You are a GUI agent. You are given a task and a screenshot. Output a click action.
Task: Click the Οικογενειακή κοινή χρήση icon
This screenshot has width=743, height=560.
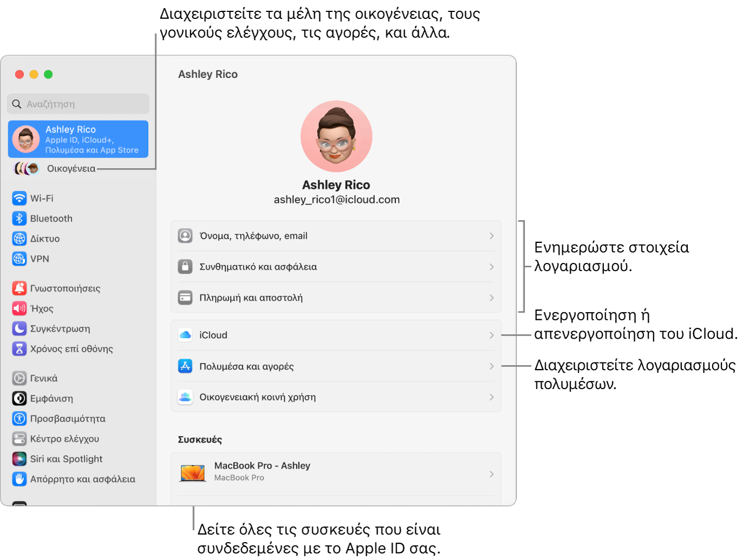point(185,397)
